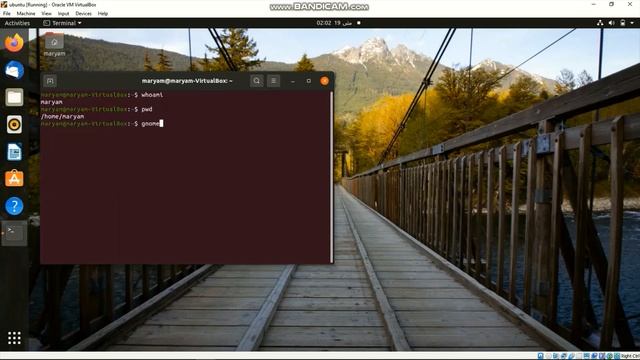Click the whoami command text

tap(152, 95)
